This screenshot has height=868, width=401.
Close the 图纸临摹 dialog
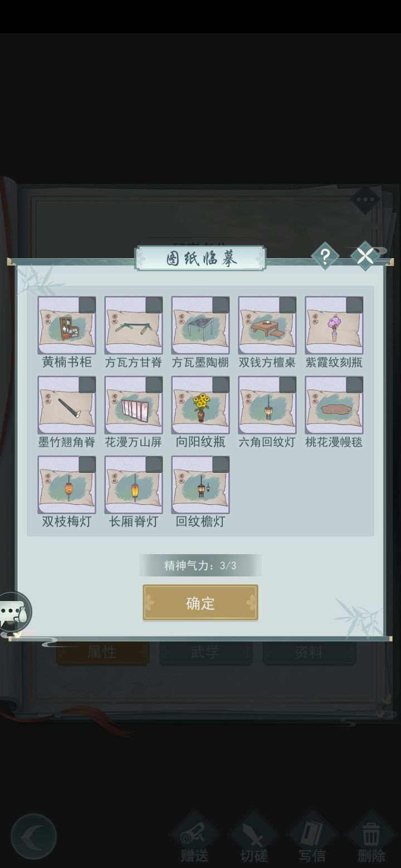tap(365, 256)
